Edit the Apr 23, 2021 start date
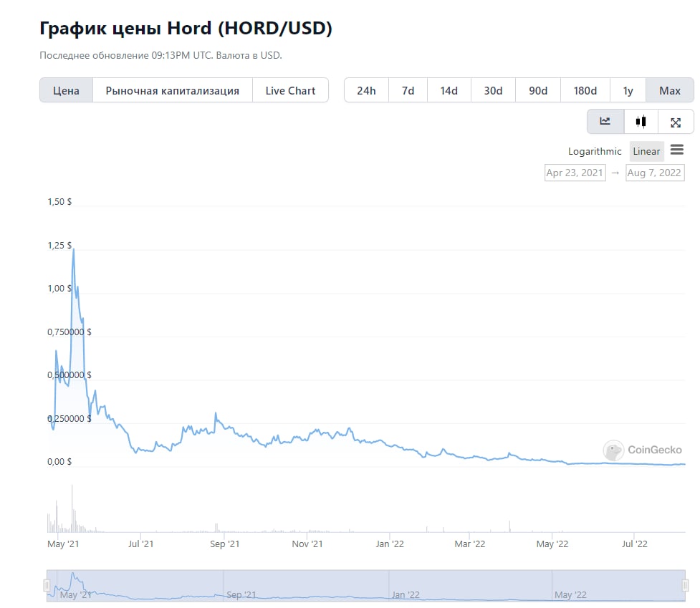The height and width of the screenshot is (608, 700). [575, 173]
